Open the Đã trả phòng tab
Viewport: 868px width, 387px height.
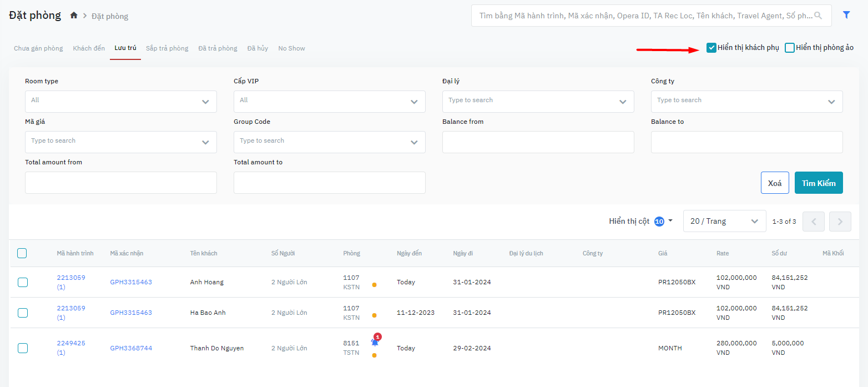[x=218, y=48]
